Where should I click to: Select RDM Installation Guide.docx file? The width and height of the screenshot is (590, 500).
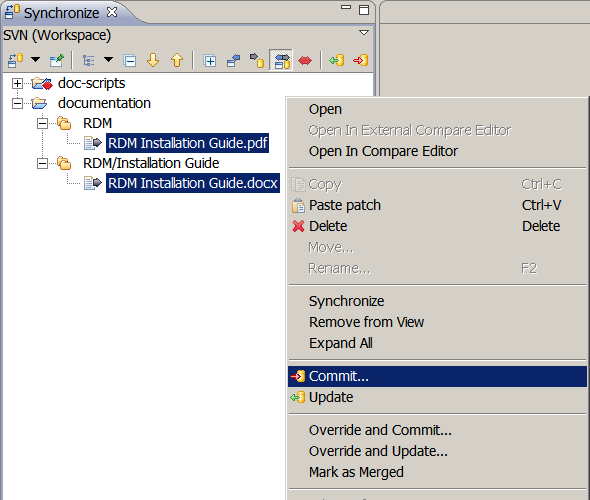pos(193,183)
